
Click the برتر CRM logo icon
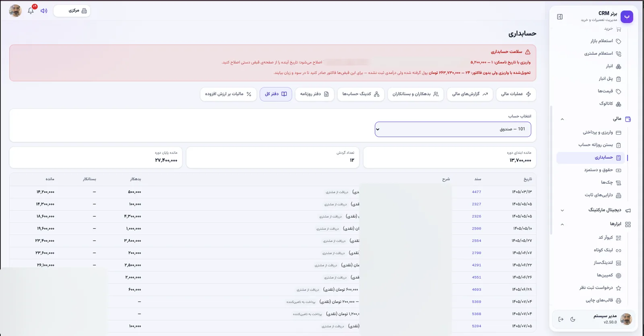(627, 17)
